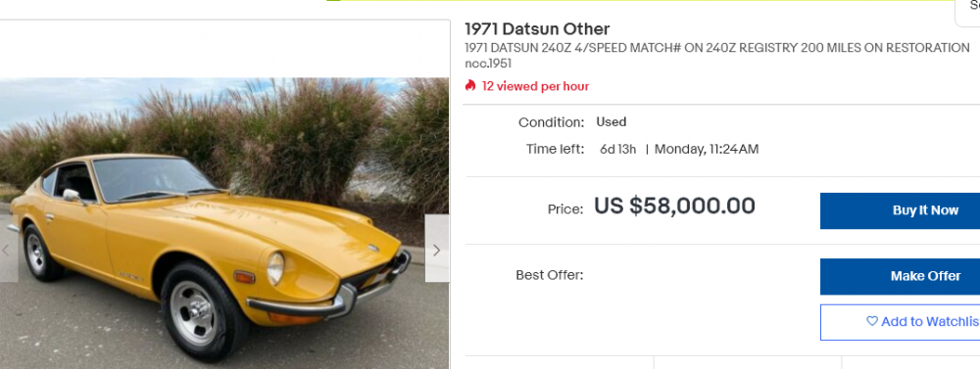Click the "Best Offer:" label
Screen dimensions: 980x369
point(550,275)
